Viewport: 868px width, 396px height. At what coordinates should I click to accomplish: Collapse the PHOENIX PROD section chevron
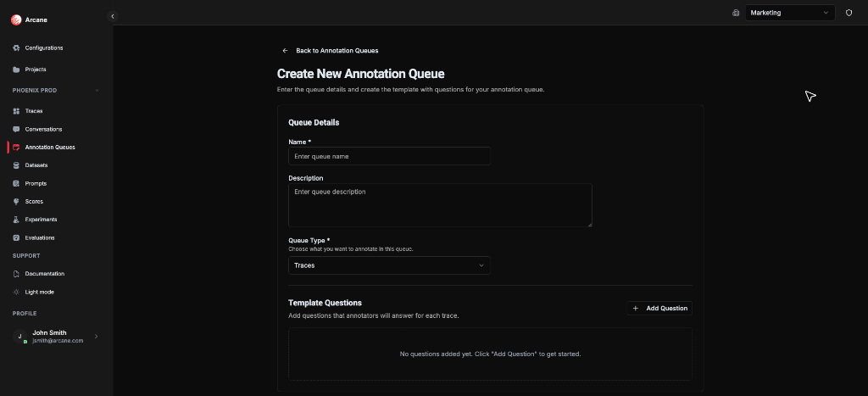[97, 91]
